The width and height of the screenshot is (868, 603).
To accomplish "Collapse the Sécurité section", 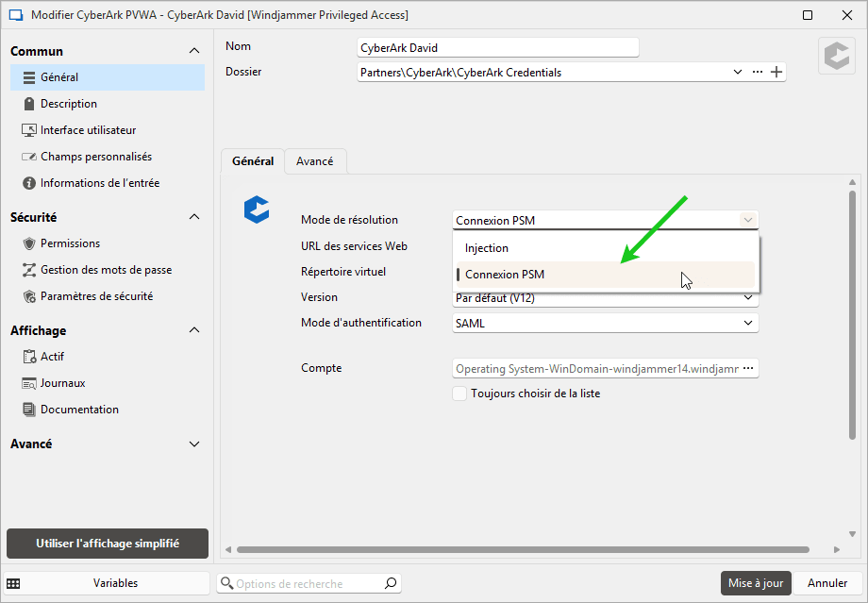I will (193, 216).
